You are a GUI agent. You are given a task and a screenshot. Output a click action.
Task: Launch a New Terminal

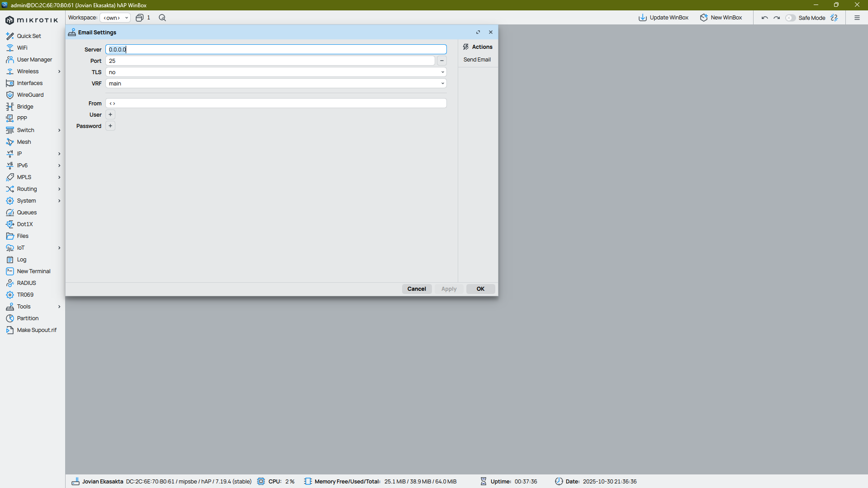(33, 271)
